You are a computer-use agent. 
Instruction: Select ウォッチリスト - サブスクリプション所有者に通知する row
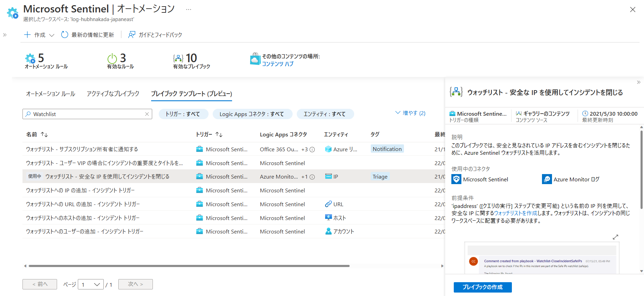coord(233,149)
